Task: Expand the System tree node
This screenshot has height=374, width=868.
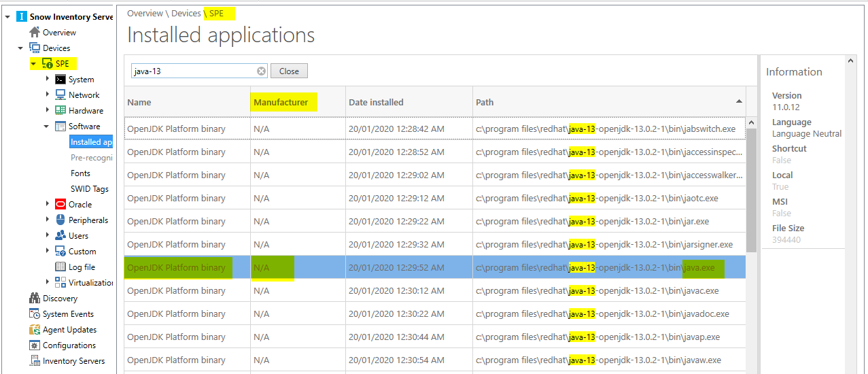Action: 47,79
